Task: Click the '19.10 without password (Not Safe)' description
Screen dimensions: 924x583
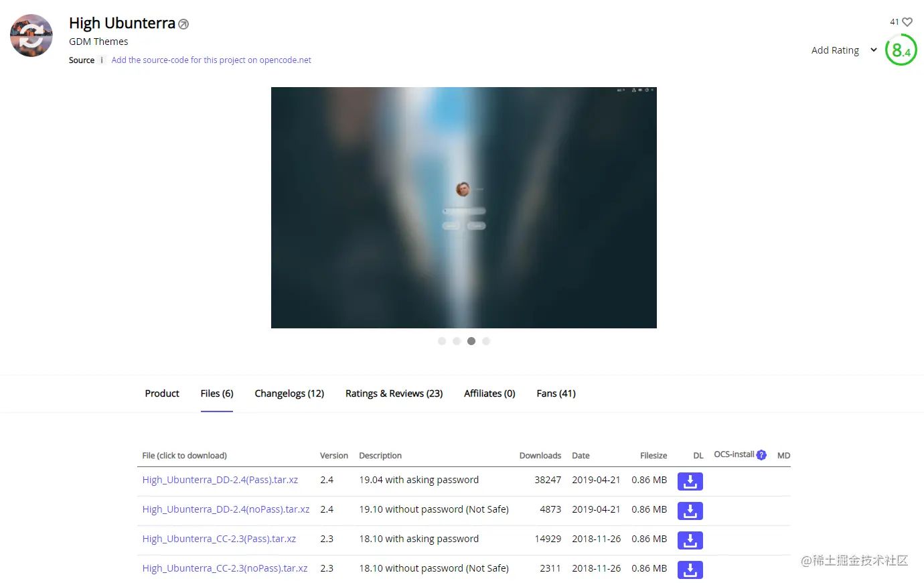Action: coord(434,509)
